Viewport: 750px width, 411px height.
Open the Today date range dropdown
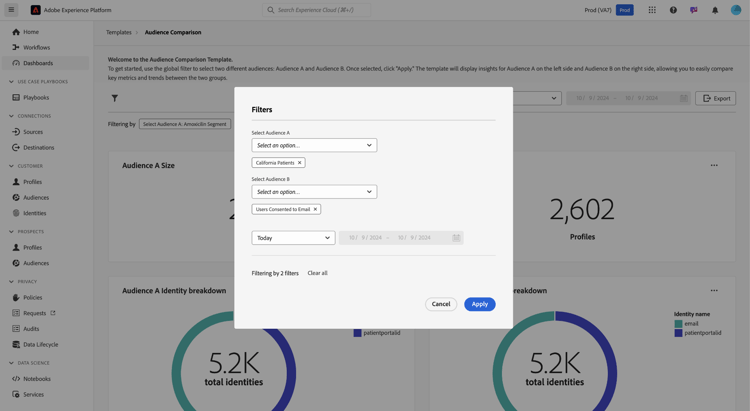(x=293, y=238)
